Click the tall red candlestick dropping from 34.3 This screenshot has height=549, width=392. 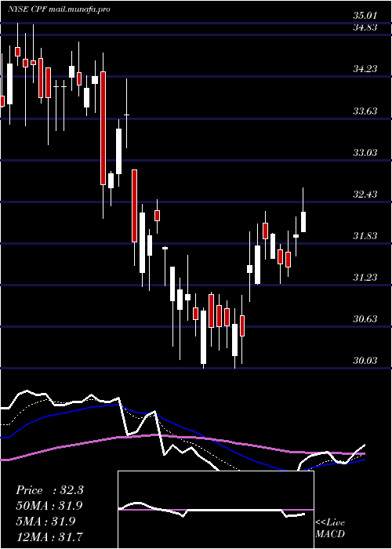click(x=103, y=128)
